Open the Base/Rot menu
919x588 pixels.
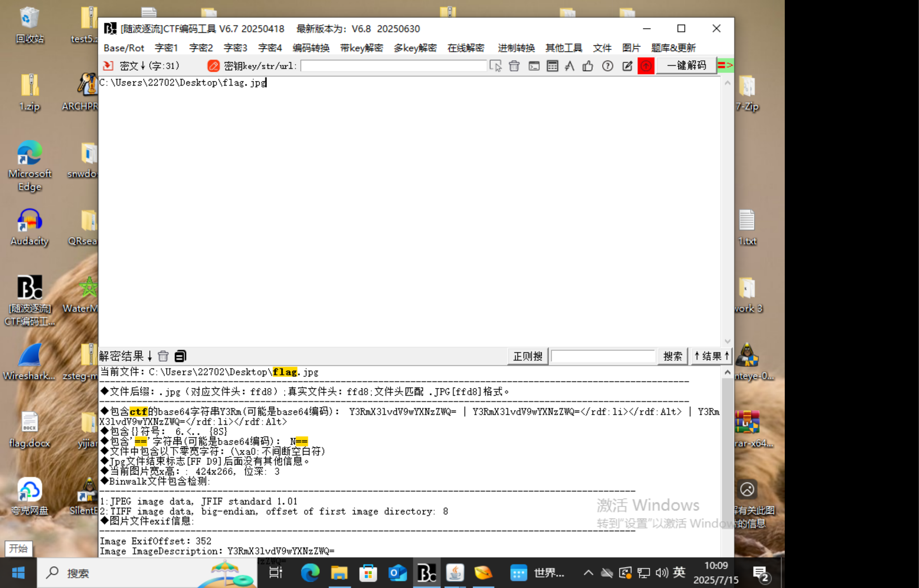(x=124, y=48)
